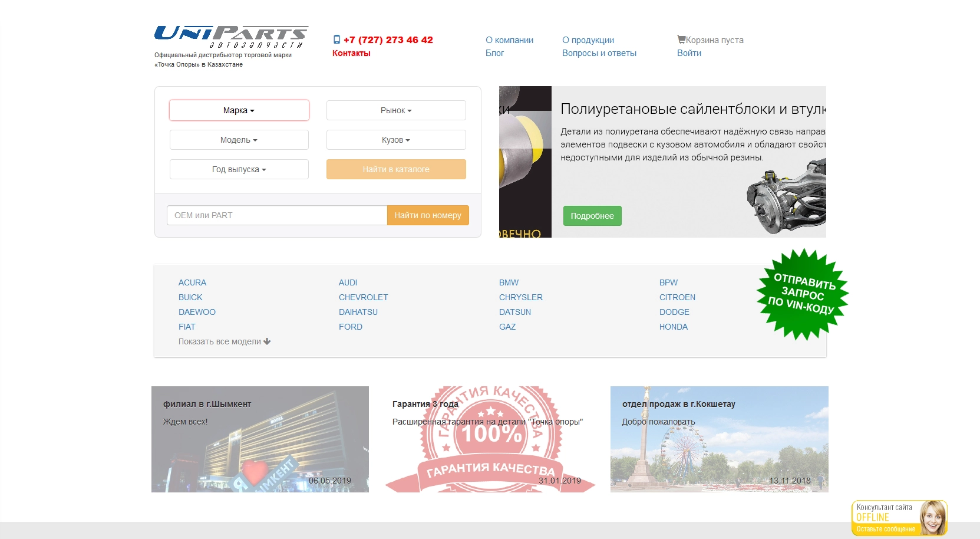Viewport: 980px width, 539px height.
Task: Open the Кузов dropdown
Action: [396, 140]
